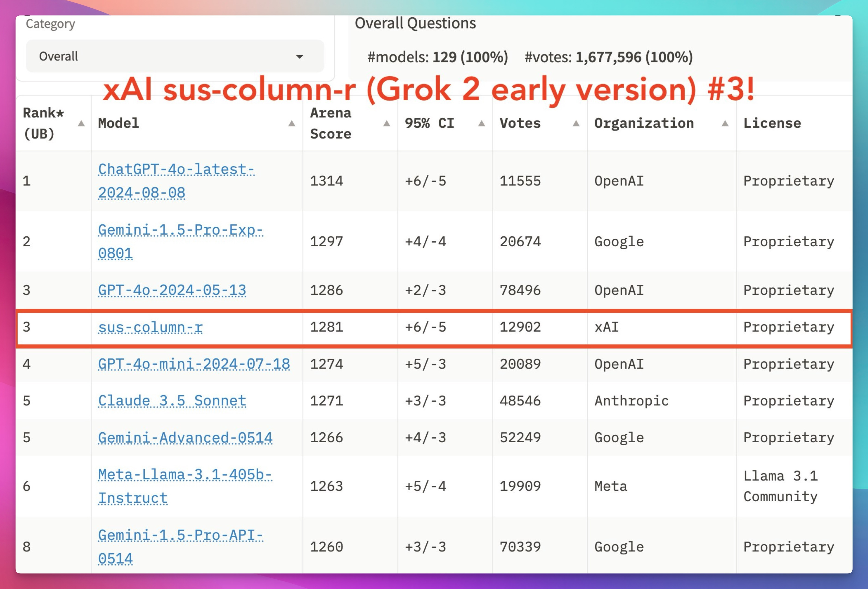Select Arena Score value 1314
This screenshot has width=868, height=589.
coord(326,181)
